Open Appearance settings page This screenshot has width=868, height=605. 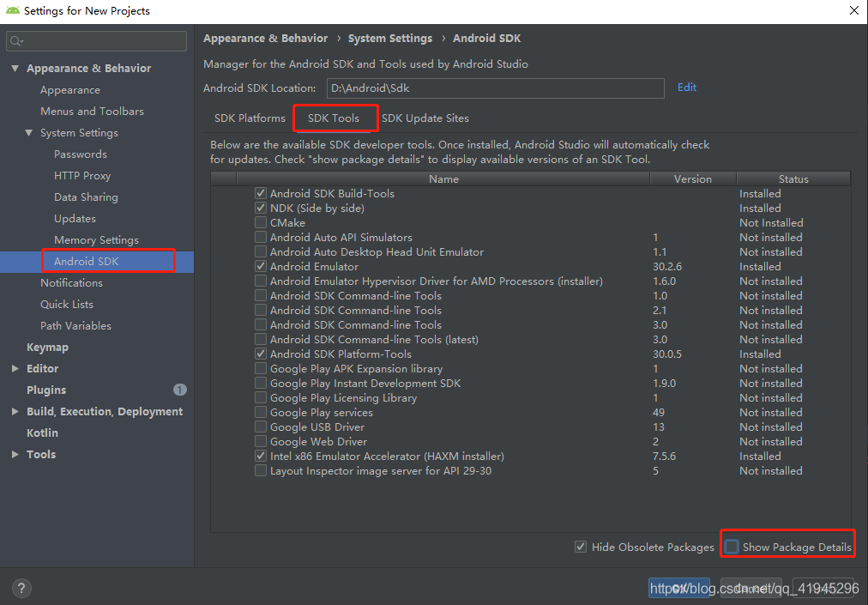point(70,90)
